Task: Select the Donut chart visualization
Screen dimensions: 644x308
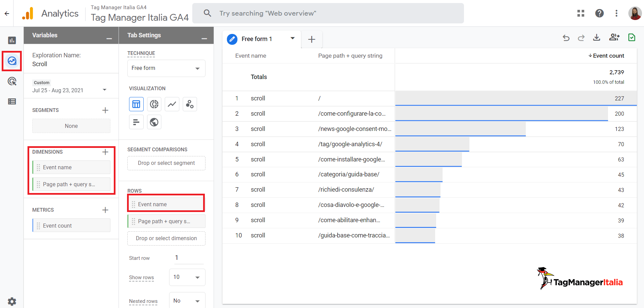Action: pyautogui.click(x=154, y=104)
